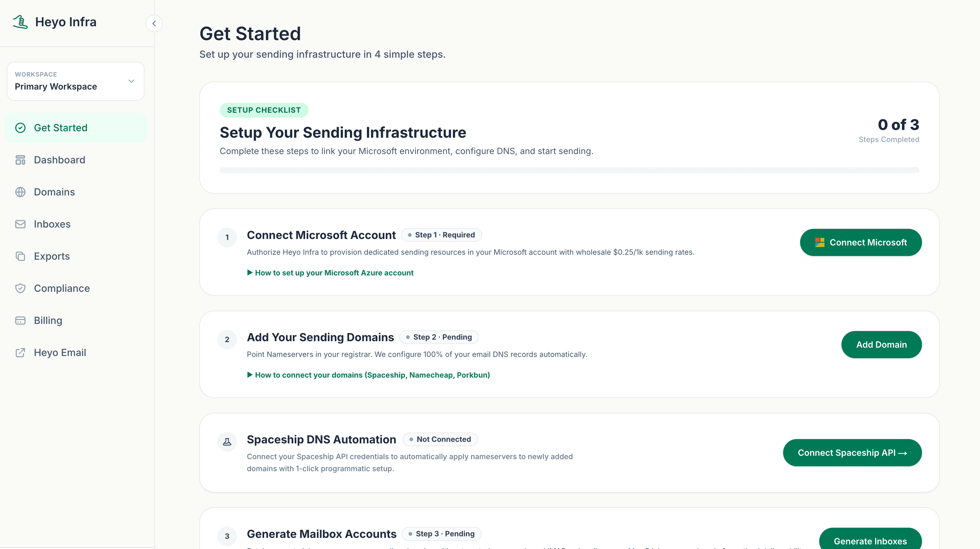Image resolution: width=980 pixels, height=549 pixels.
Task: Click the Billing credit card icon
Action: click(x=20, y=321)
